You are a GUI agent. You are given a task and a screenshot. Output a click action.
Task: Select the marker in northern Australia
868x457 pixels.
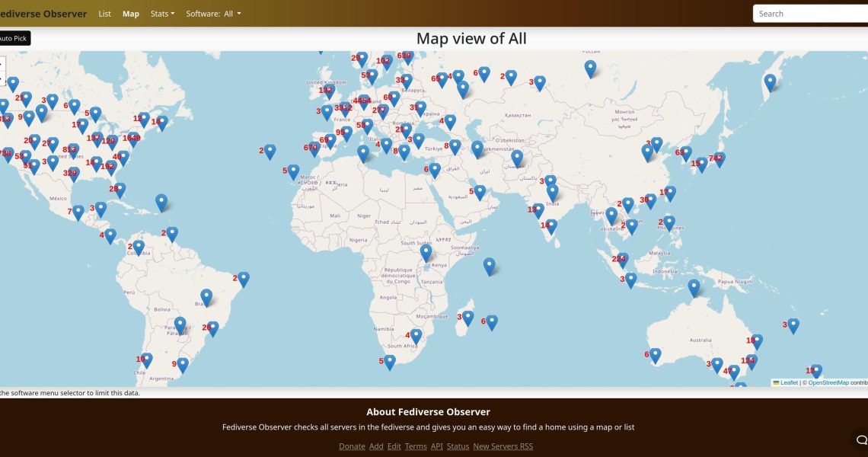click(x=694, y=287)
